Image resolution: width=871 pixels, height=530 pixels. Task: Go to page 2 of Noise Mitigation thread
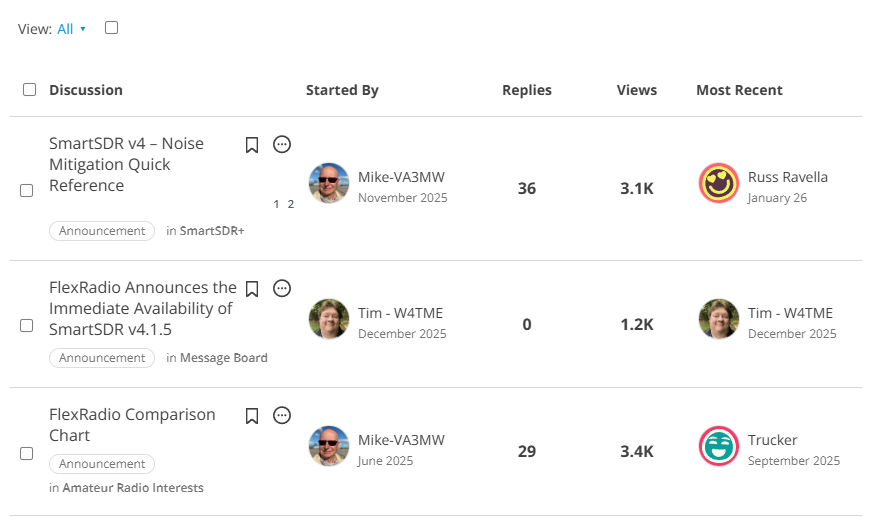pos(291,204)
